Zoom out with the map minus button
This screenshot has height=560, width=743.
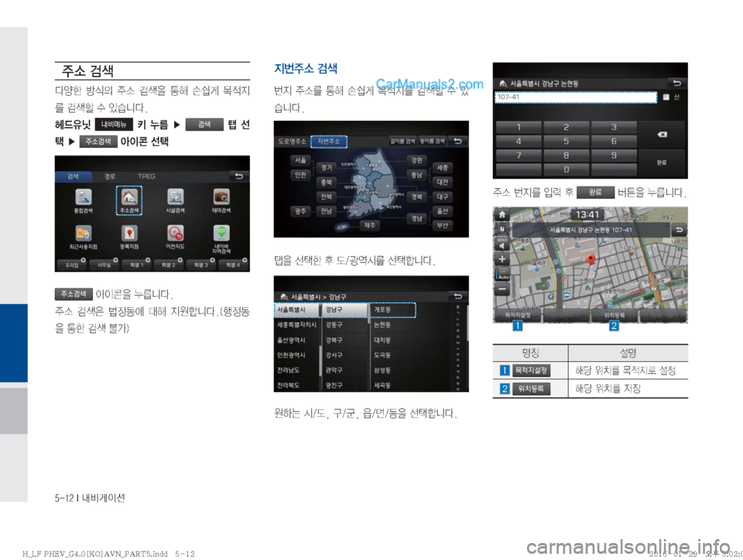[x=502, y=289]
